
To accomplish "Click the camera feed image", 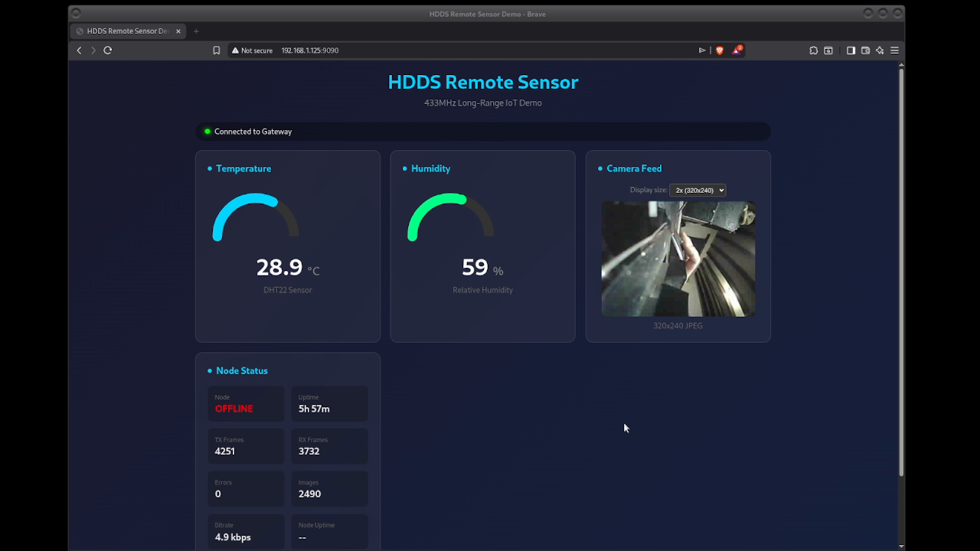I will (x=678, y=258).
